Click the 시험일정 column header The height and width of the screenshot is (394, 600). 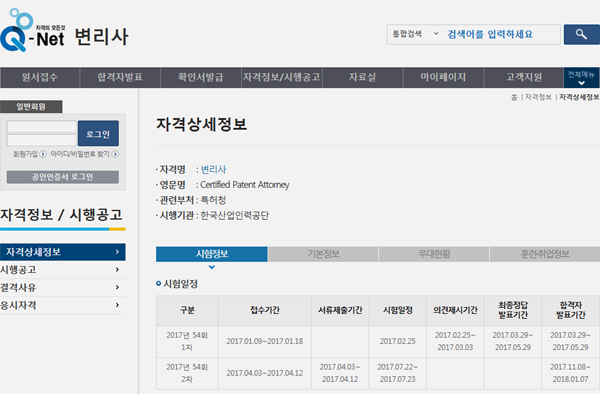(398, 310)
